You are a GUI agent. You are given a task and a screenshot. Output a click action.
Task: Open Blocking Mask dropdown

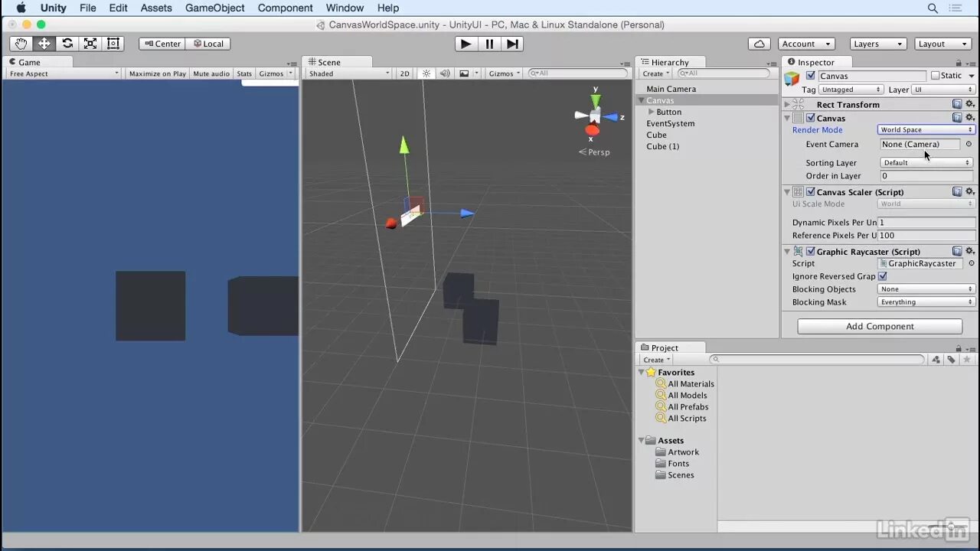(x=926, y=302)
